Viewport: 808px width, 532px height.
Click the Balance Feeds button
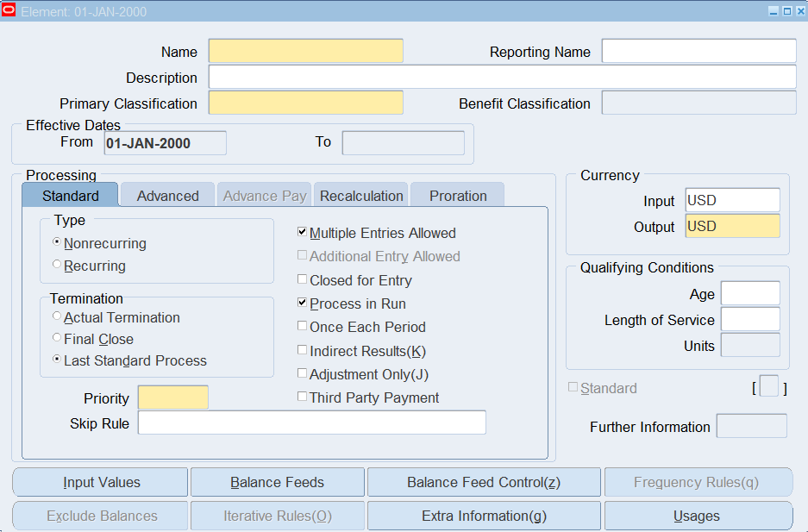[x=278, y=483]
